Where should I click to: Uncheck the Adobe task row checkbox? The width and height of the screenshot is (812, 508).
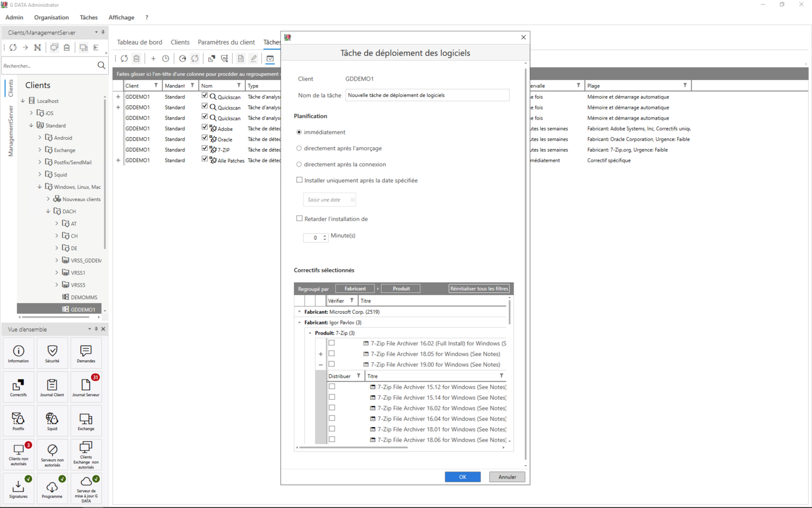[x=205, y=128]
